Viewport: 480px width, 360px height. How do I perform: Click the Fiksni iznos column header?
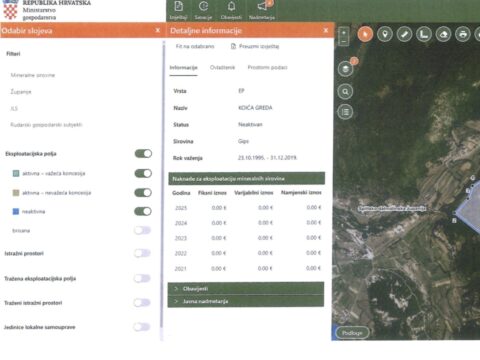coord(212,193)
